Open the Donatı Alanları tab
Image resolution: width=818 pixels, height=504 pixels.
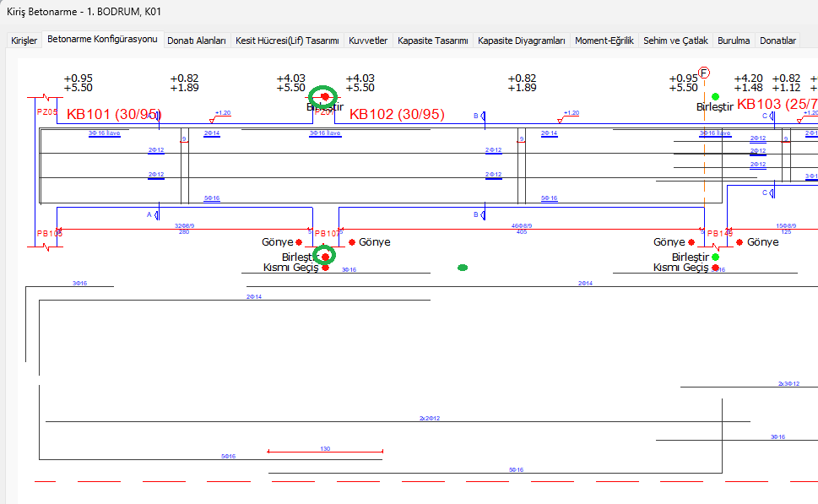point(197,41)
